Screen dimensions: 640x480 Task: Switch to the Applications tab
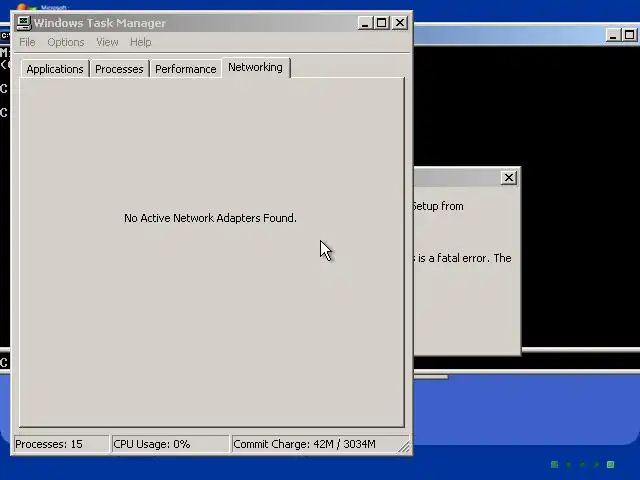click(55, 69)
